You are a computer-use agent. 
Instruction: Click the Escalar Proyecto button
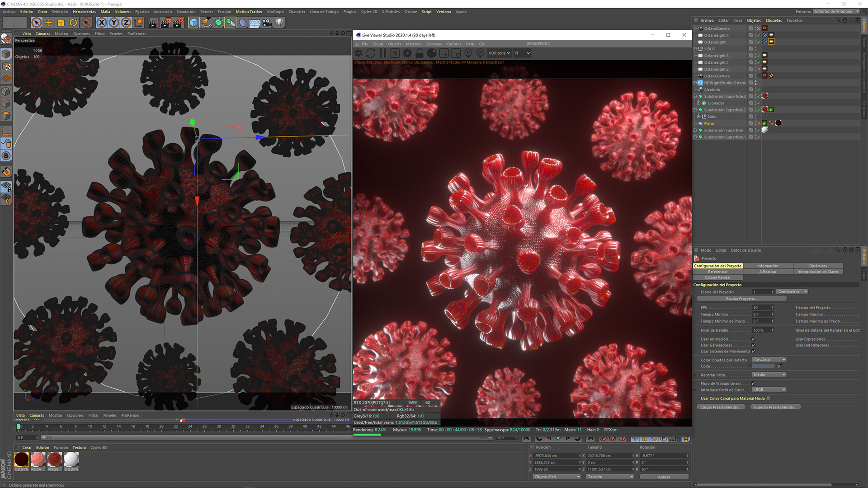(741, 299)
